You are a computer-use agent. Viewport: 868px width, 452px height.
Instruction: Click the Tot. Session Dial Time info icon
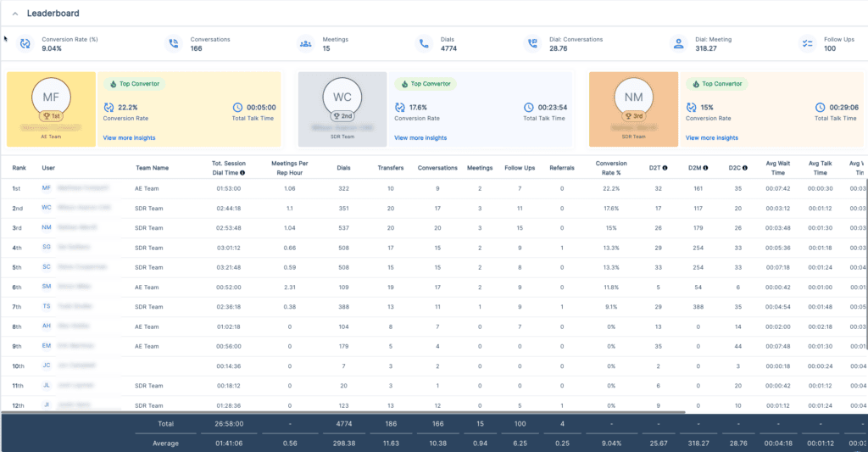click(x=242, y=173)
